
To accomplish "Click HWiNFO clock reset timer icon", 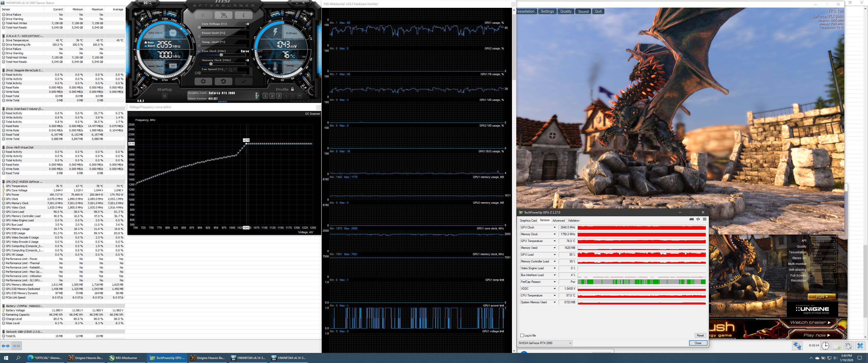I will pos(825,346).
